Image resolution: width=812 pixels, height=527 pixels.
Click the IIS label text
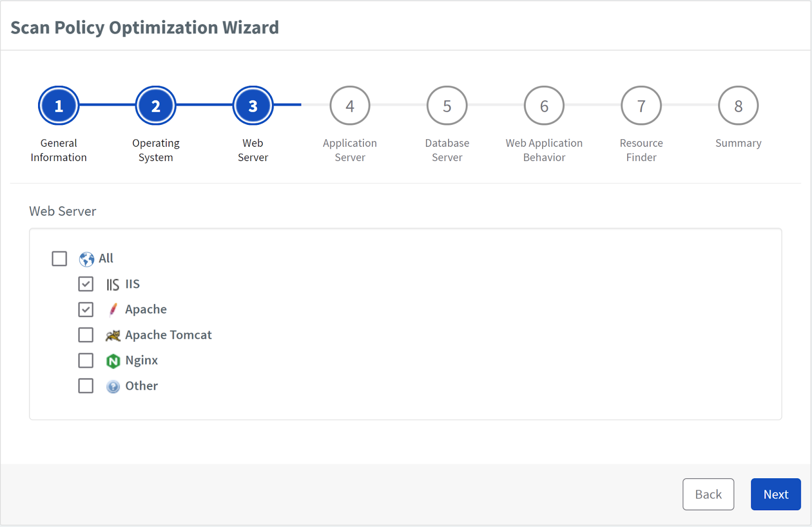[x=132, y=284]
